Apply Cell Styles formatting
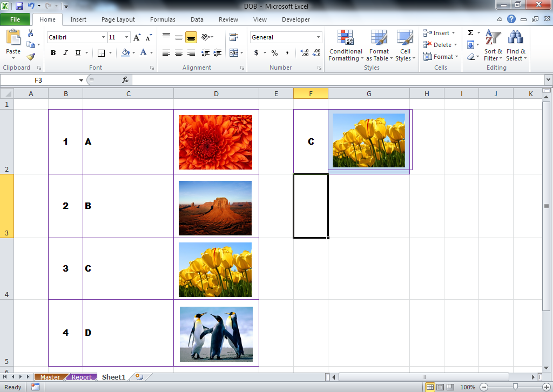This screenshot has width=553, height=392. [x=405, y=46]
